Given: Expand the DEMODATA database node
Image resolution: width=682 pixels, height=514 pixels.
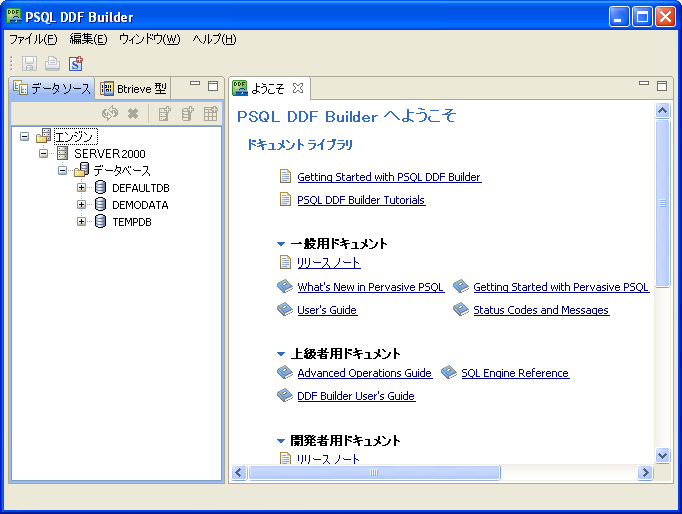Looking at the screenshot, I should (x=82, y=205).
